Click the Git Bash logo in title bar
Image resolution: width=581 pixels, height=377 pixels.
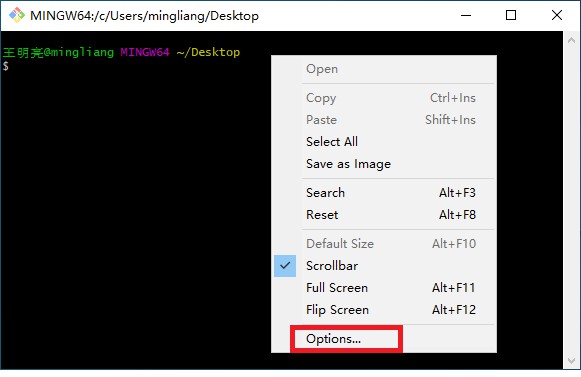(17, 15)
